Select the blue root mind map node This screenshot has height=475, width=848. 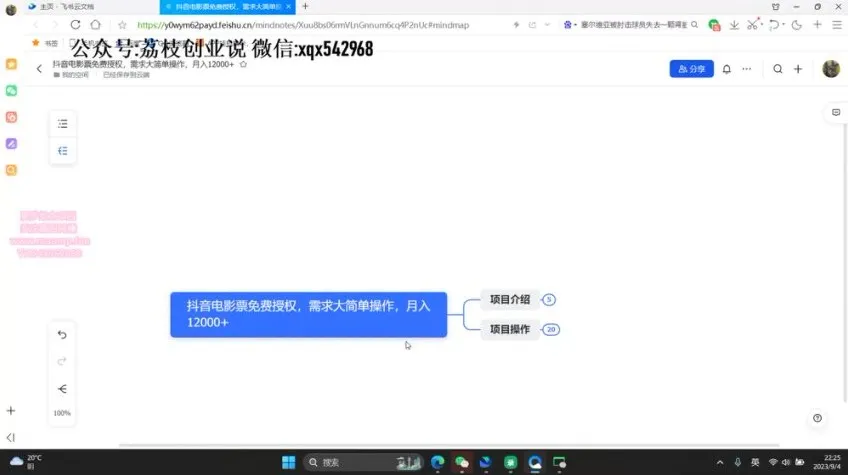(309, 315)
